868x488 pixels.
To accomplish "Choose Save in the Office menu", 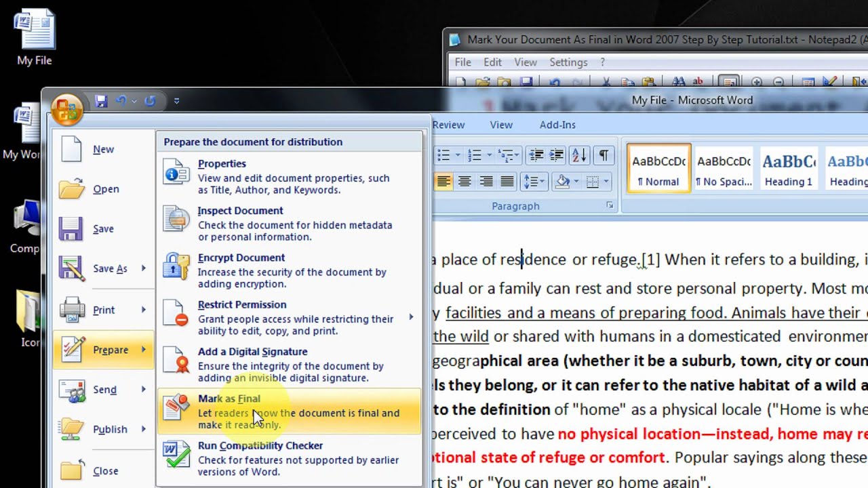I will click(103, 229).
